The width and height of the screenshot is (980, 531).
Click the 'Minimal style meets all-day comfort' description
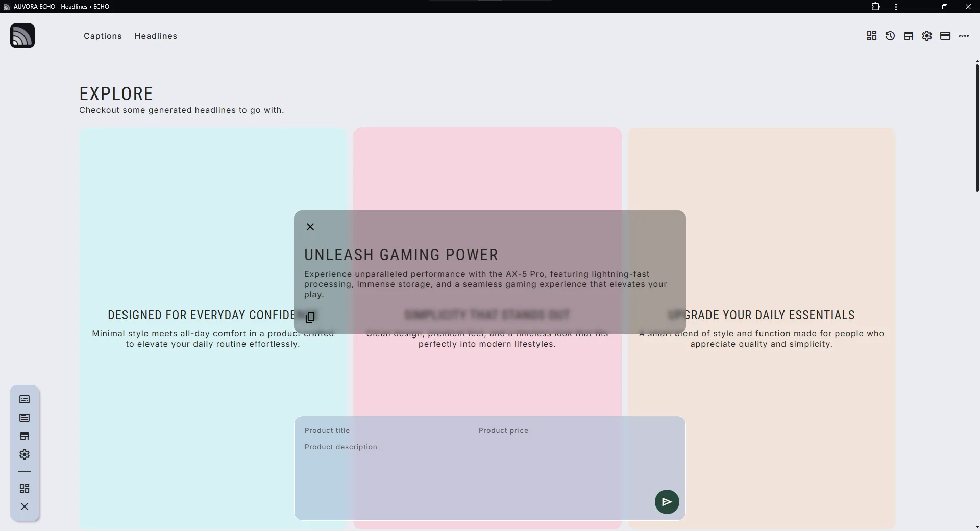[x=213, y=339]
